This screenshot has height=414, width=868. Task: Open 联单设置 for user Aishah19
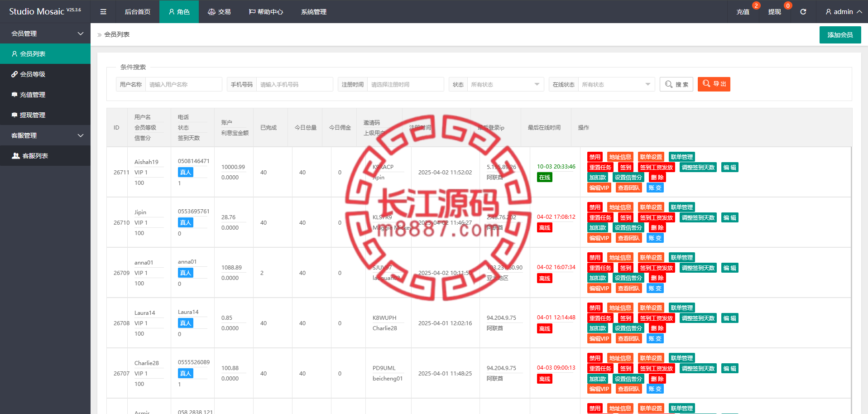click(651, 157)
